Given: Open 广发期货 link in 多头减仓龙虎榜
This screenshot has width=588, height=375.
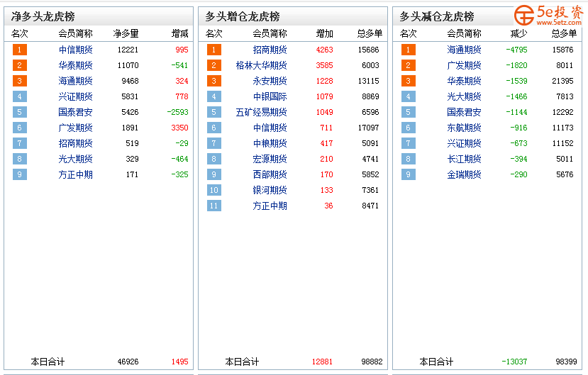Looking at the screenshot, I should [x=465, y=65].
